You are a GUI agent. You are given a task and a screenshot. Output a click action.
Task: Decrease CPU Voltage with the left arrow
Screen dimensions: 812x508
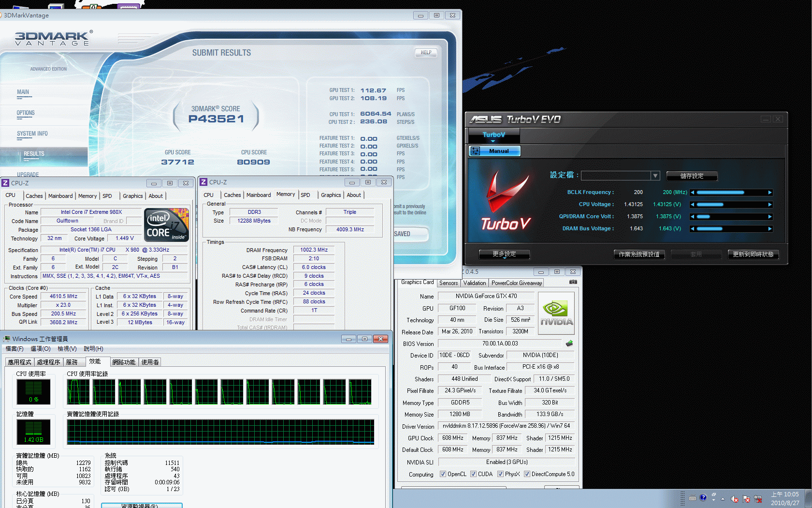coord(693,205)
